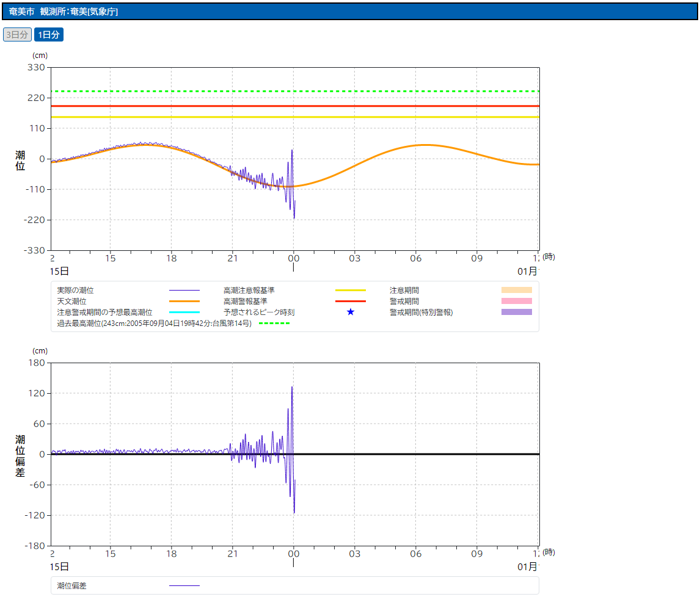The image size is (700, 597).
Task: Click the 警戒期間(特別警報) legend label
Action: pos(421,313)
